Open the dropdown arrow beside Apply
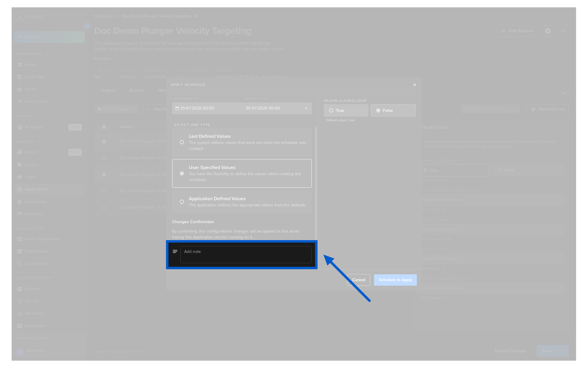The image size is (588, 368). click(x=563, y=351)
